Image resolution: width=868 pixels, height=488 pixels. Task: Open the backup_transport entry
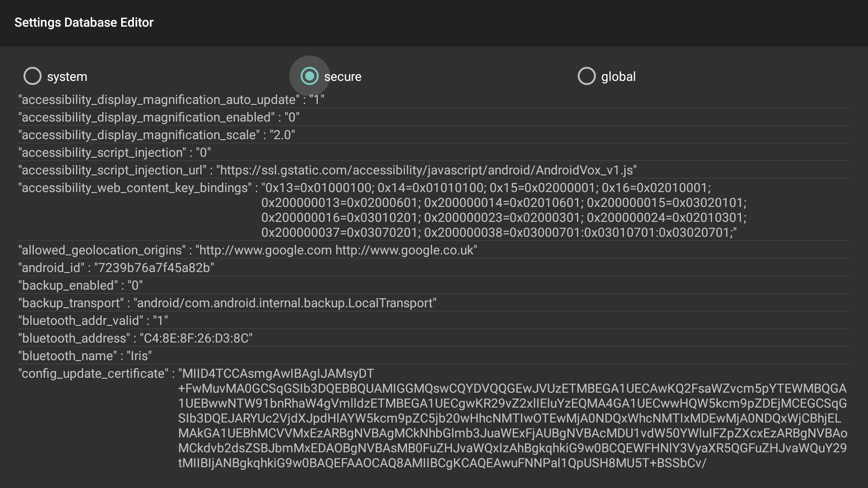(x=227, y=303)
